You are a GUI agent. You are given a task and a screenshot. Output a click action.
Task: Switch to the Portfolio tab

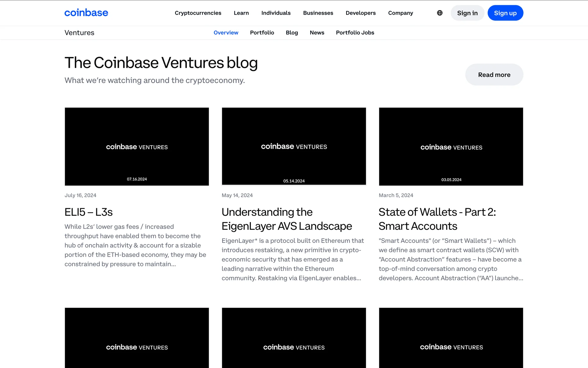click(262, 33)
